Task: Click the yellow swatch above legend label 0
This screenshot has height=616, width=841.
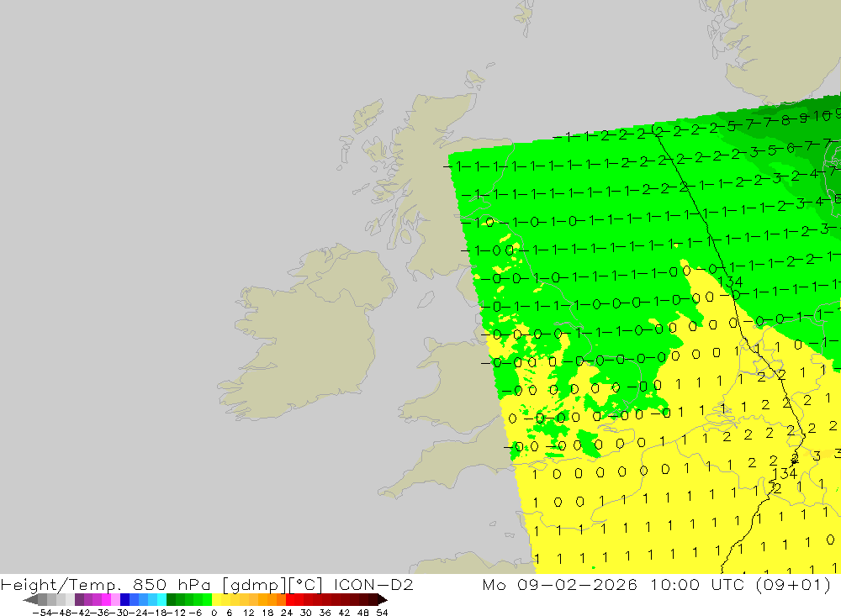Action: tap(217, 599)
